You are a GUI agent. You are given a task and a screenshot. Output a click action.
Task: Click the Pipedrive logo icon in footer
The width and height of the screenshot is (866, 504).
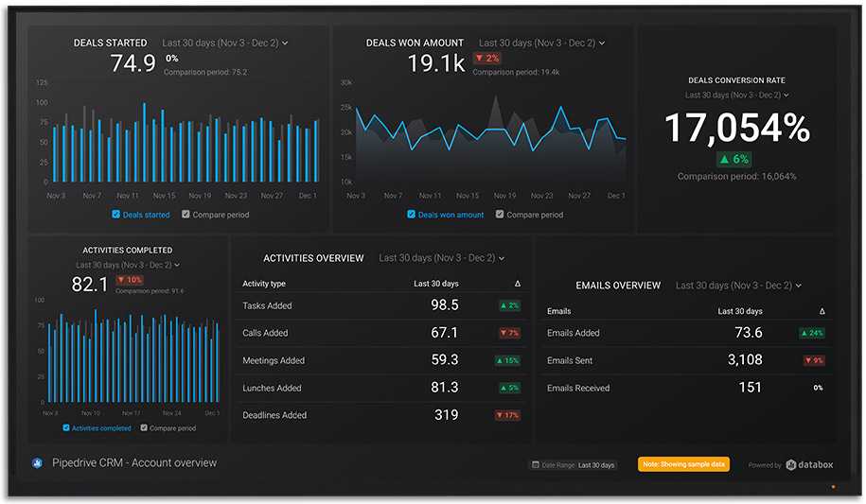[x=37, y=463]
